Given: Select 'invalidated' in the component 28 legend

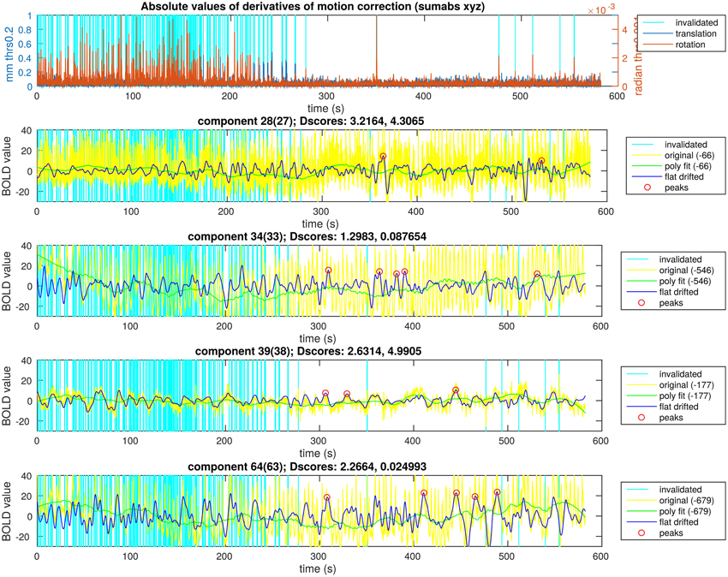Looking at the screenshot, I should (686, 145).
